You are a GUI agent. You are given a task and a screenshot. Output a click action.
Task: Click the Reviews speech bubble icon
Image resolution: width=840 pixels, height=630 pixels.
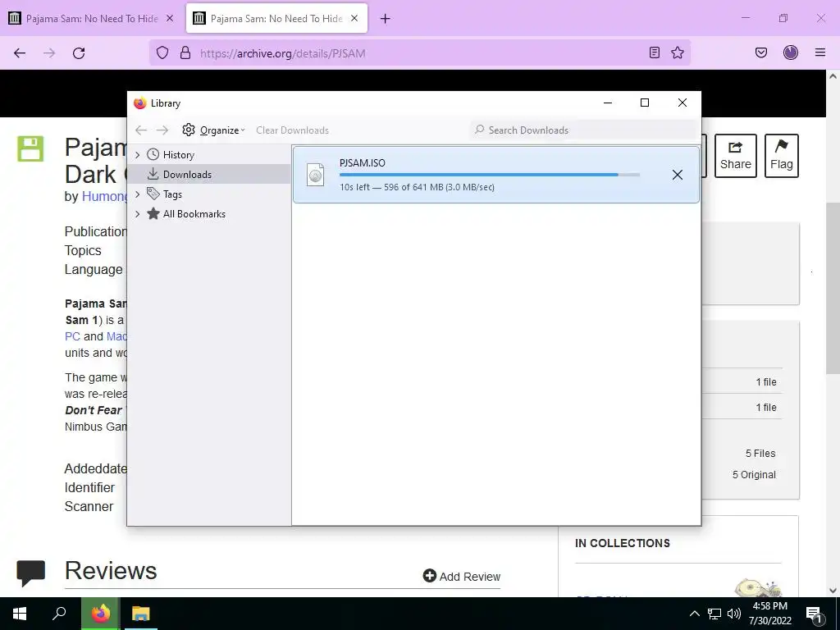30,573
